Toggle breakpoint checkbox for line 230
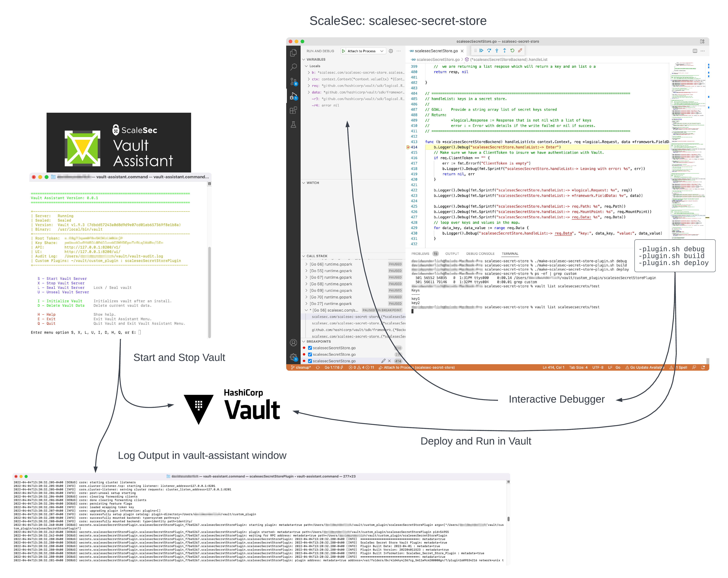The image size is (728, 578). pos(310,348)
